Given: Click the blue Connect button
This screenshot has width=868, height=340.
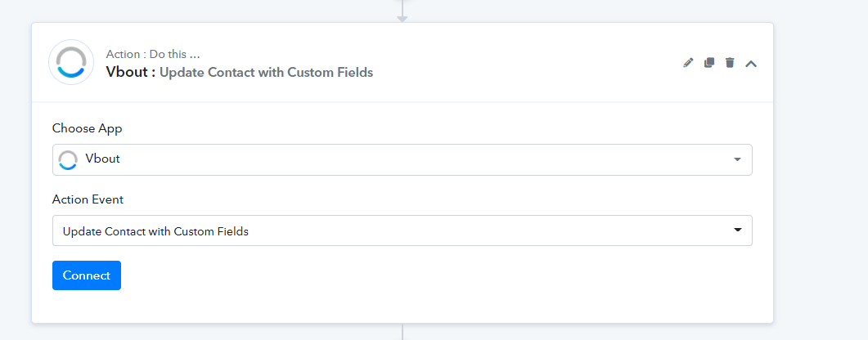Looking at the screenshot, I should pyautogui.click(x=87, y=275).
